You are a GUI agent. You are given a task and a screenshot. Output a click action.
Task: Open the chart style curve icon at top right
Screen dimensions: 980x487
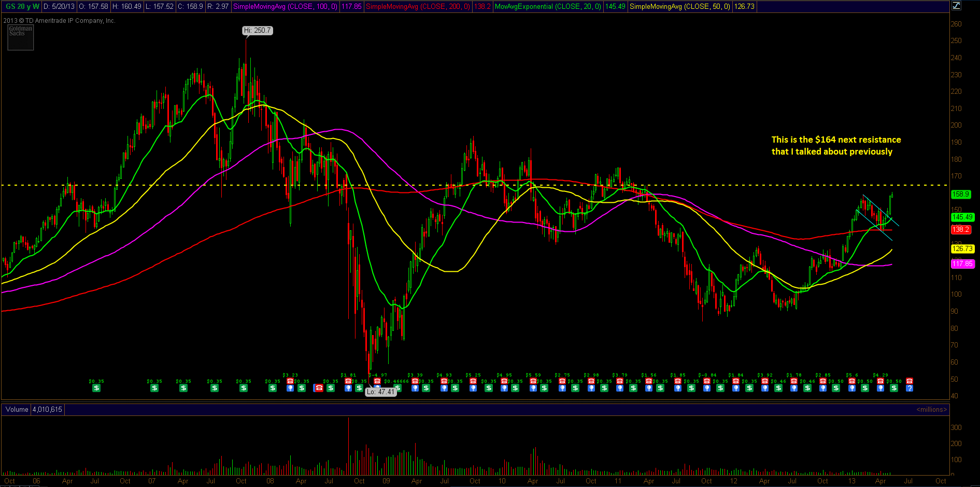[x=957, y=6]
